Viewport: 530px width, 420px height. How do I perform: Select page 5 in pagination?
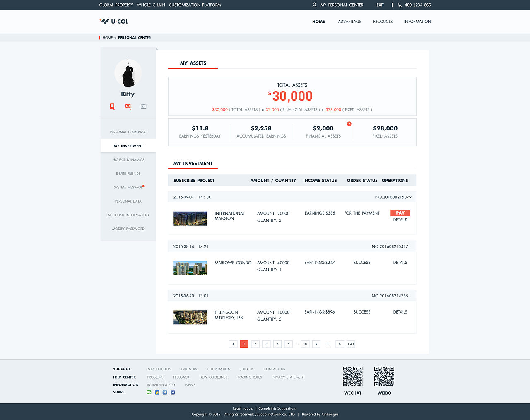289,344
